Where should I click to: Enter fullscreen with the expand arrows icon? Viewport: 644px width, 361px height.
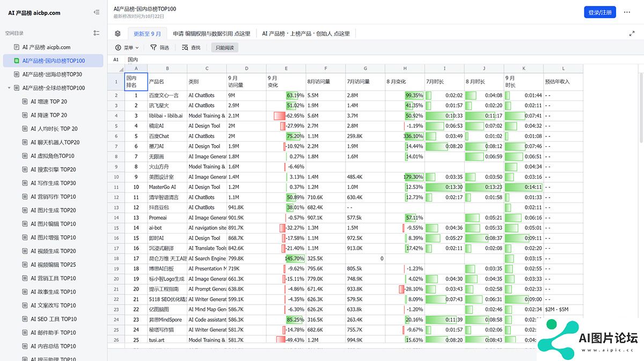click(x=632, y=33)
